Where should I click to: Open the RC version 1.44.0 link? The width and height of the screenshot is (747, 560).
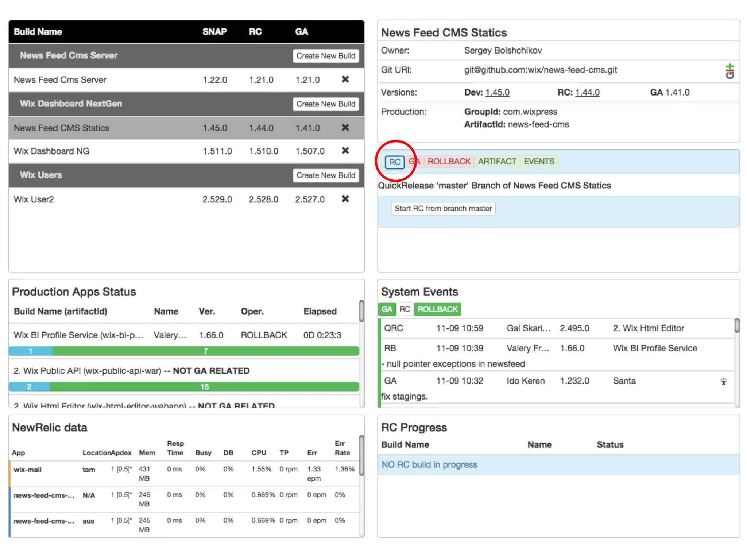(587, 93)
